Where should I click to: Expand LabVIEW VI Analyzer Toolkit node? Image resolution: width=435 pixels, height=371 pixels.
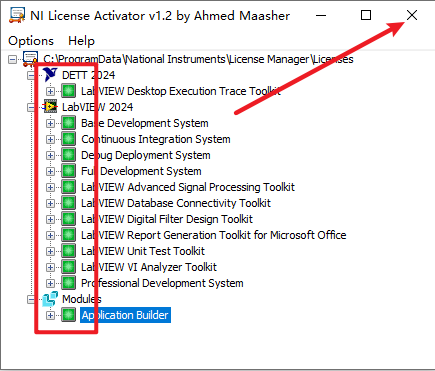(50, 267)
